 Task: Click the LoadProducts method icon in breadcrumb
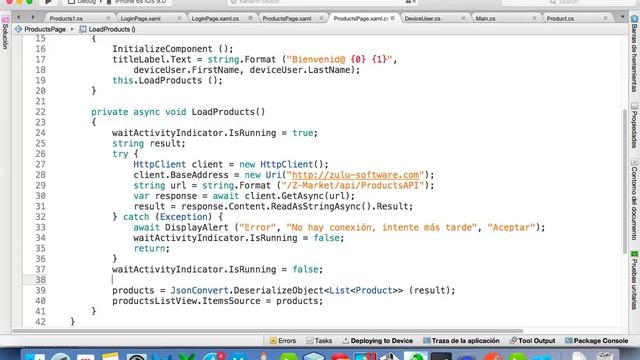tap(83, 29)
